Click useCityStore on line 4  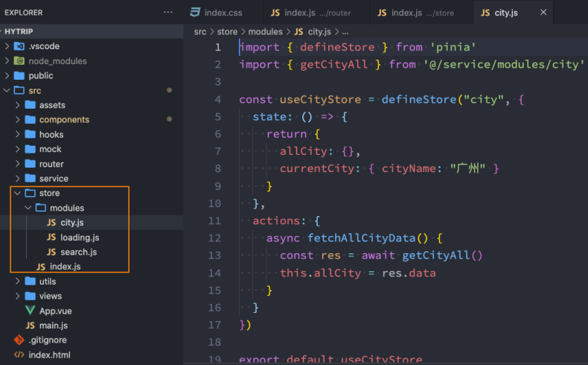coord(321,99)
